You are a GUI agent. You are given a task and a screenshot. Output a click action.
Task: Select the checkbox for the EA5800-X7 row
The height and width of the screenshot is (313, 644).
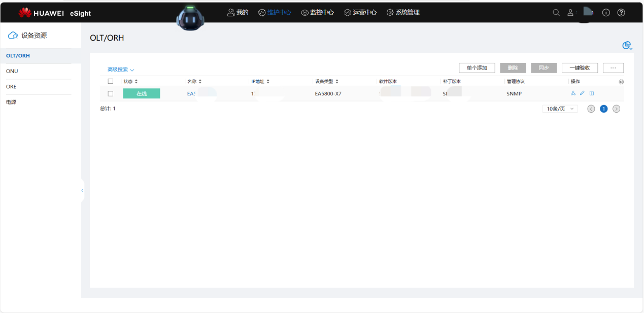click(x=111, y=93)
